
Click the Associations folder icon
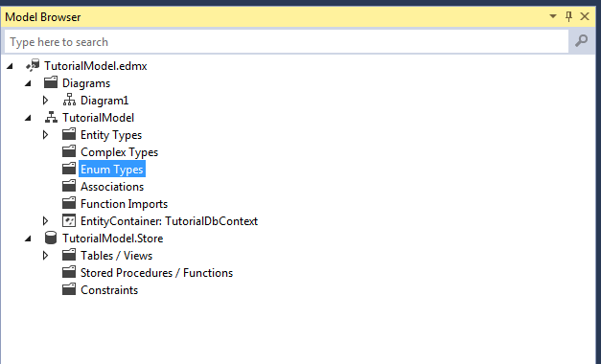(69, 186)
